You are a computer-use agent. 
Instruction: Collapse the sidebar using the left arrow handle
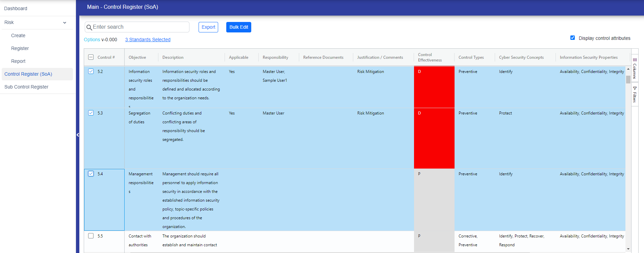[x=78, y=135]
